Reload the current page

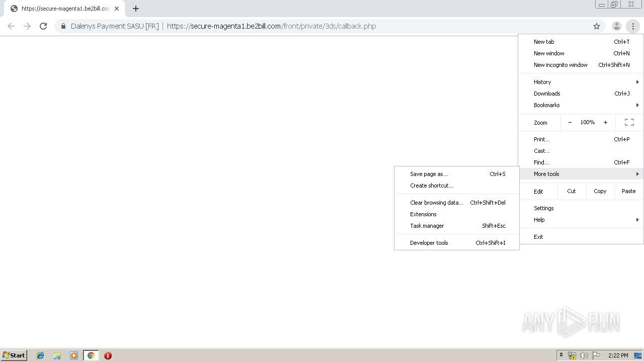click(x=43, y=26)
